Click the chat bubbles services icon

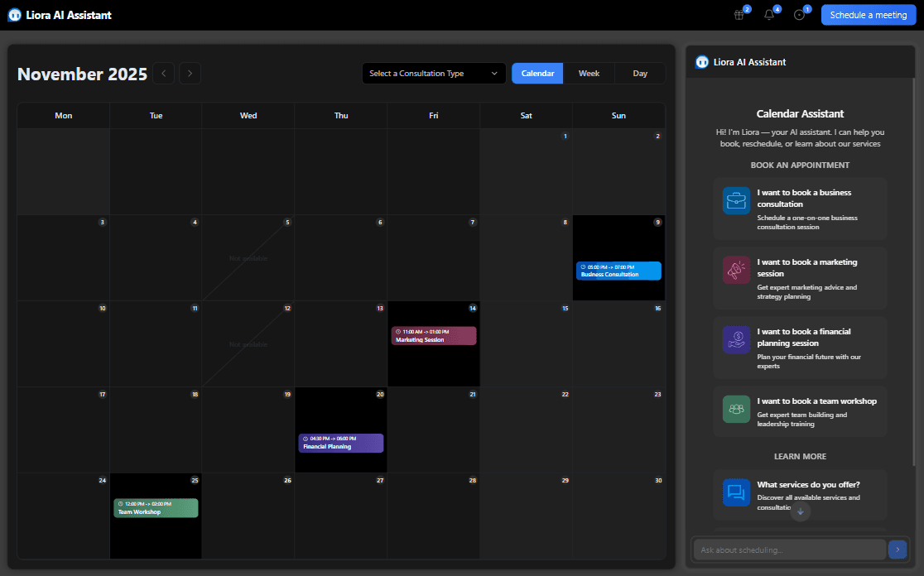(736, 492)
